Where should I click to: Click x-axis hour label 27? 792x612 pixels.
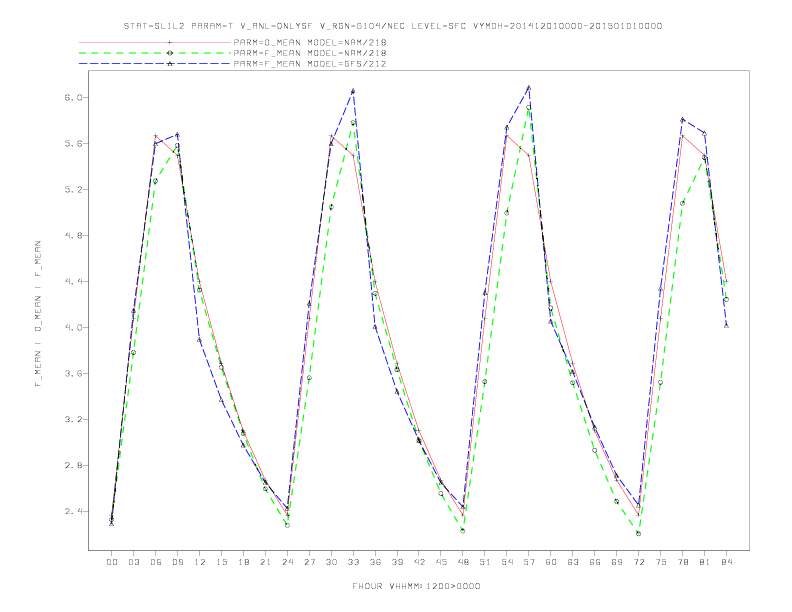coord(309,562)
